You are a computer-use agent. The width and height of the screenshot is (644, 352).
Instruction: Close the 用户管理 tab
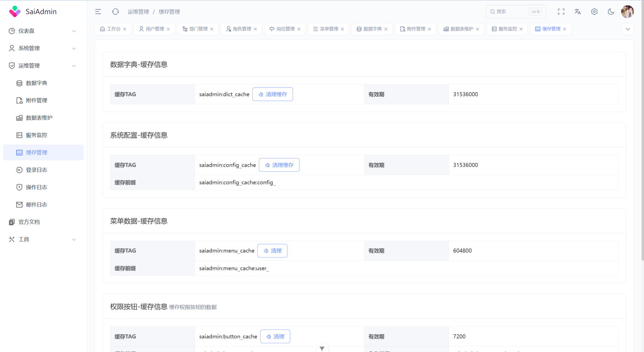(x=168, y=29)
